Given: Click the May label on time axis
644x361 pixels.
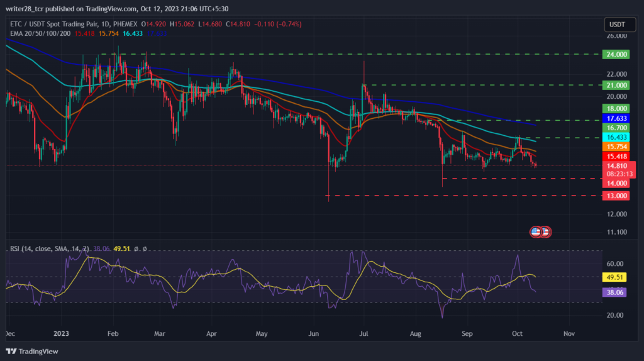Looking at the screenshot, I should coord(262,333).
